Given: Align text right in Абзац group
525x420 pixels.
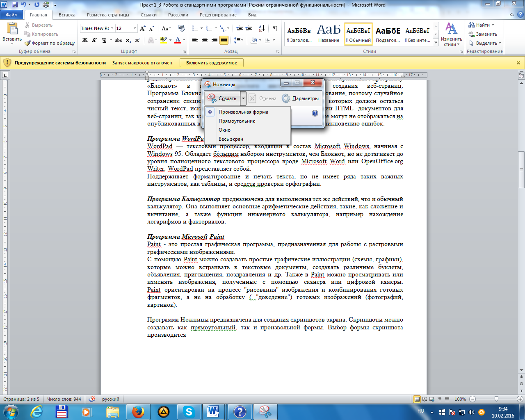Looking at the screenshot, I should (x=214, y=40).
